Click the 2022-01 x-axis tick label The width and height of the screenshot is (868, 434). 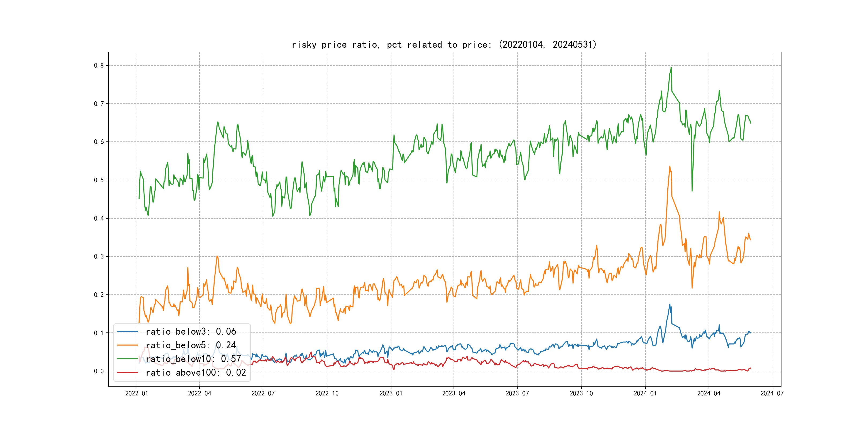tap(136, 393)
